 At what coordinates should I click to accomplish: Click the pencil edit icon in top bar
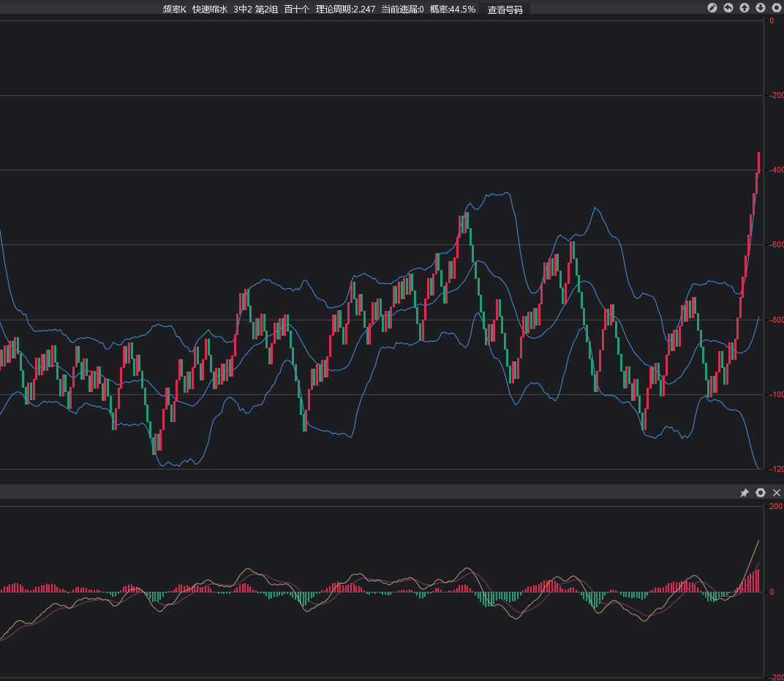(712, 8)
